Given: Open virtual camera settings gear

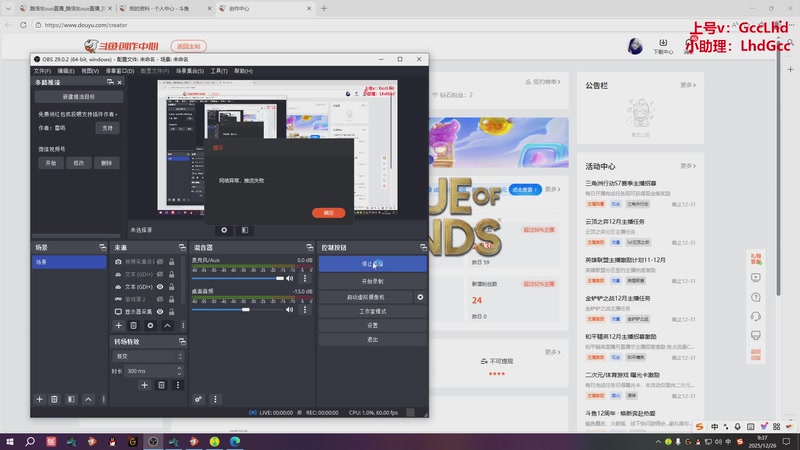Looking at the screenshot, I should click(420, 297).
